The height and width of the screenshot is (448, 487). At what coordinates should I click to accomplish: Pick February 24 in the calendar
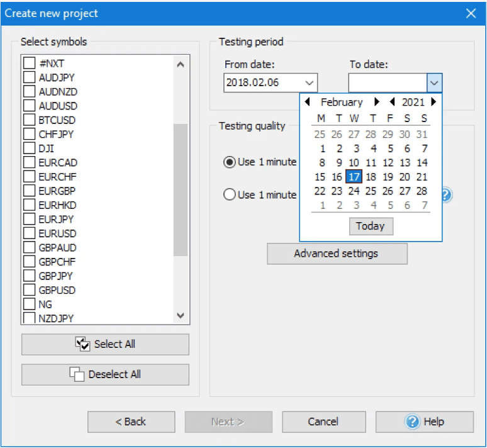pyautogui.click(x=354, y=191)
